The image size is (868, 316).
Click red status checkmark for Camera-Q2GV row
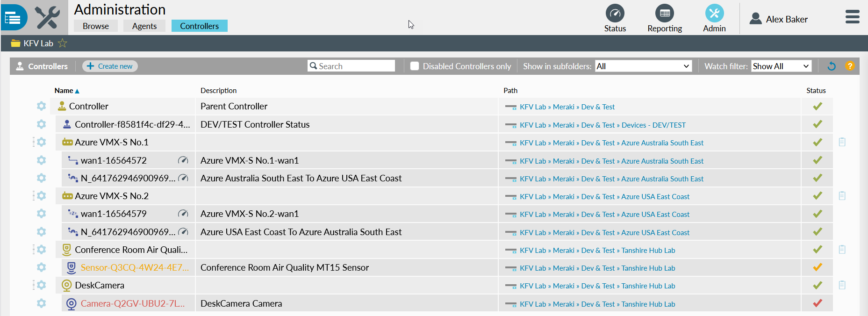tap(818, 303)
